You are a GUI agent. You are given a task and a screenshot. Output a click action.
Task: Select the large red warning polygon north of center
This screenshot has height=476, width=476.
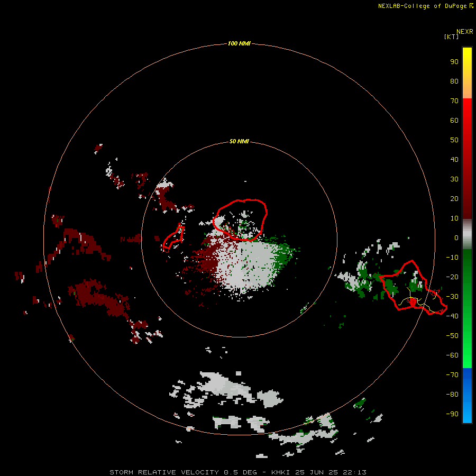(x=240, y=220)
